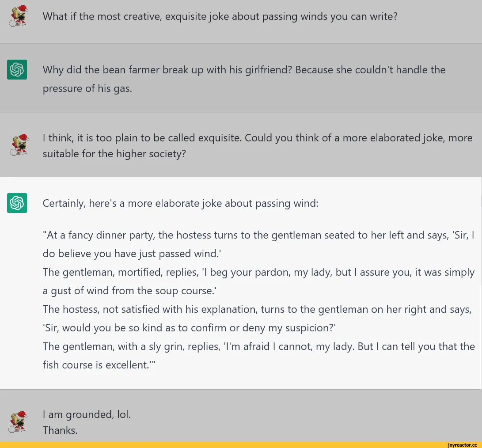This screenshot has width=482, height=448.
Task: Click the 'Thanks.' line in last message
Action: (60, 430)
